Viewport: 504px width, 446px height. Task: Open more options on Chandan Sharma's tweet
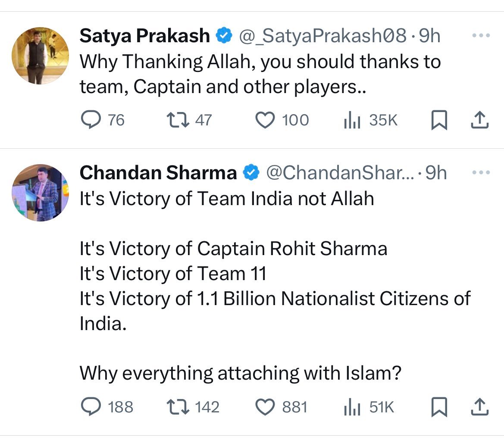pyautogui.click(x=481, y=173)
